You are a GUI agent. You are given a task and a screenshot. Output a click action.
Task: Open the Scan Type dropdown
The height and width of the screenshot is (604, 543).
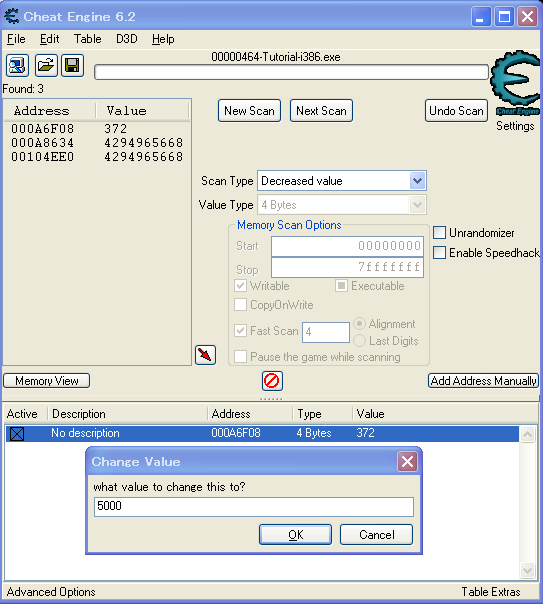[x=417, y=181]
